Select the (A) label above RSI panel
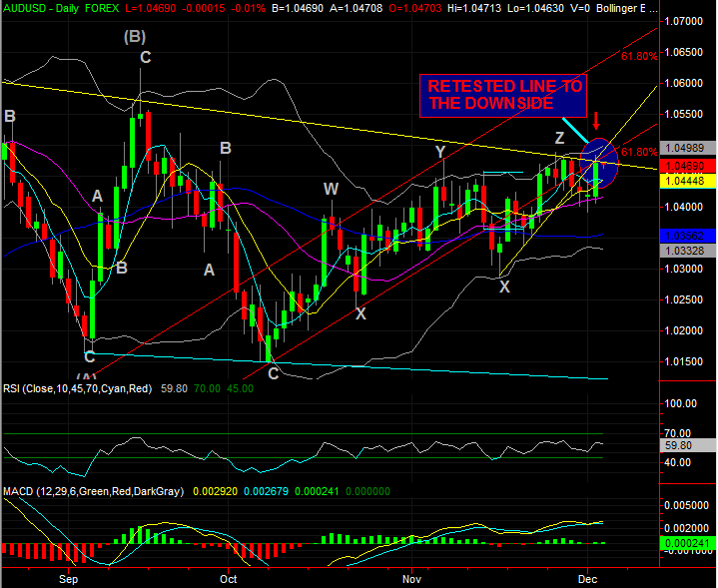The width and height of the screenshot is (718, 588). (86, 379)
